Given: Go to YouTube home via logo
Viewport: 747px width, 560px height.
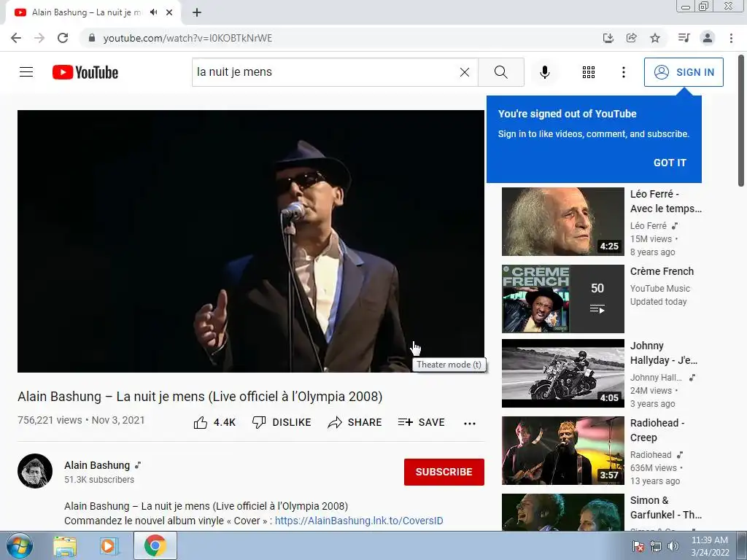Looking at the screenshot, I should [x=85, y=72].
